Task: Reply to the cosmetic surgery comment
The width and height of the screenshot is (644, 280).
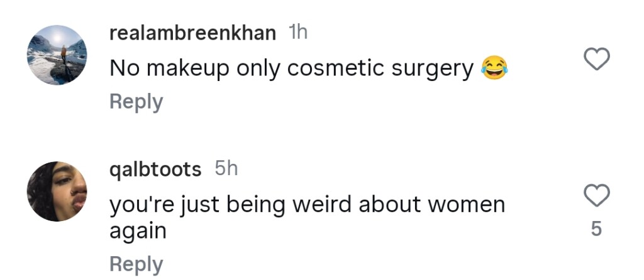Action: pos(136,102)
